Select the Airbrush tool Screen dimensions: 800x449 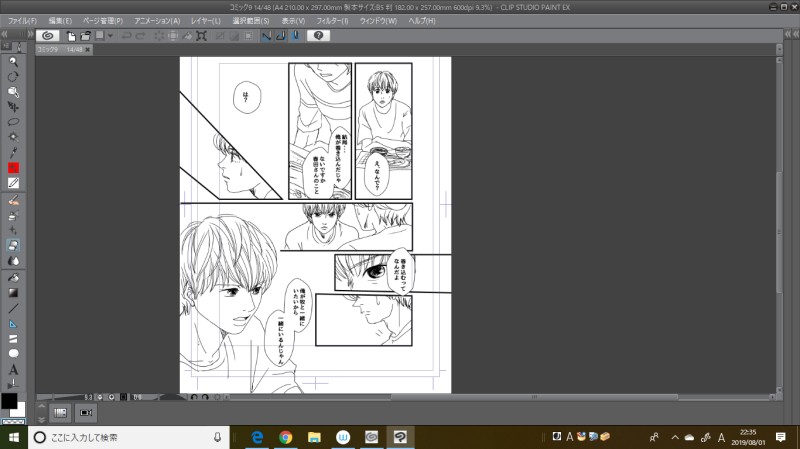(13, 215)
